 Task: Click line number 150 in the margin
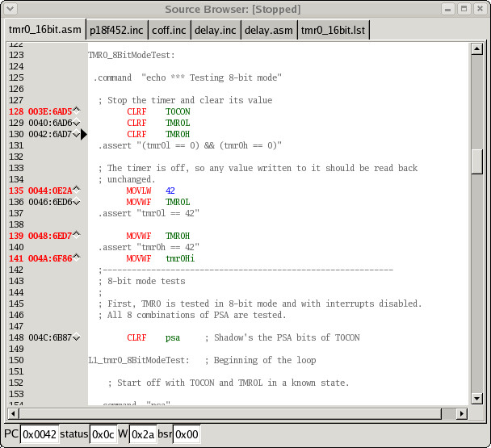click(x=16, y=360)
